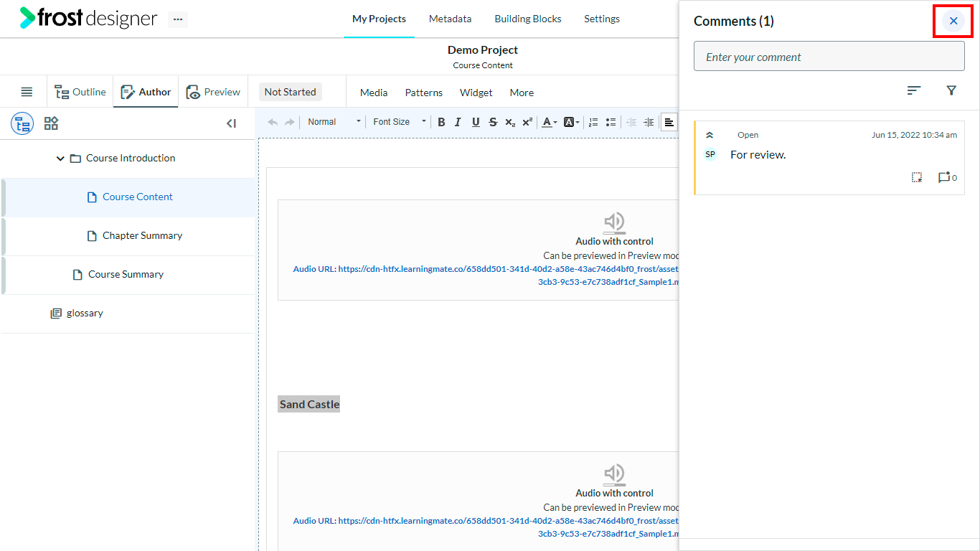The width and height of the screenshot is (980, 551).
Task: Switch to building blocks view in sidebar
Action: click(51, 123)
